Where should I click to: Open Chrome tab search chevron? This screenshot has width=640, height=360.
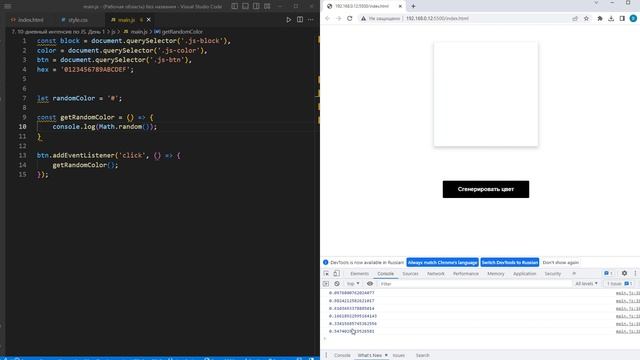(596, 3)
